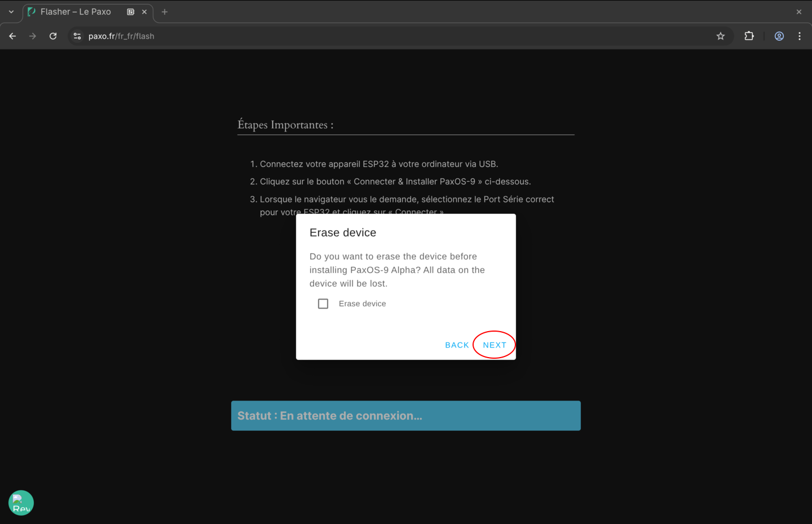
Task: Open the Rev chat widget bubble
Action: (21, 503)
